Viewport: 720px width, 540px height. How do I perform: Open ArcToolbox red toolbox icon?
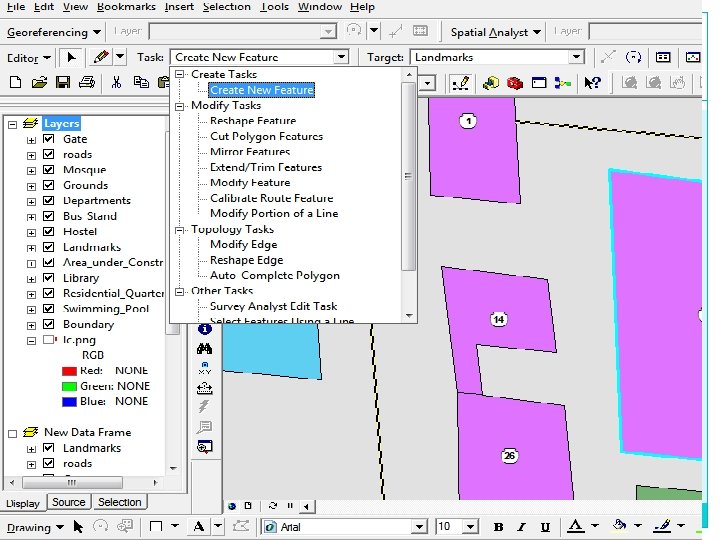515,83
